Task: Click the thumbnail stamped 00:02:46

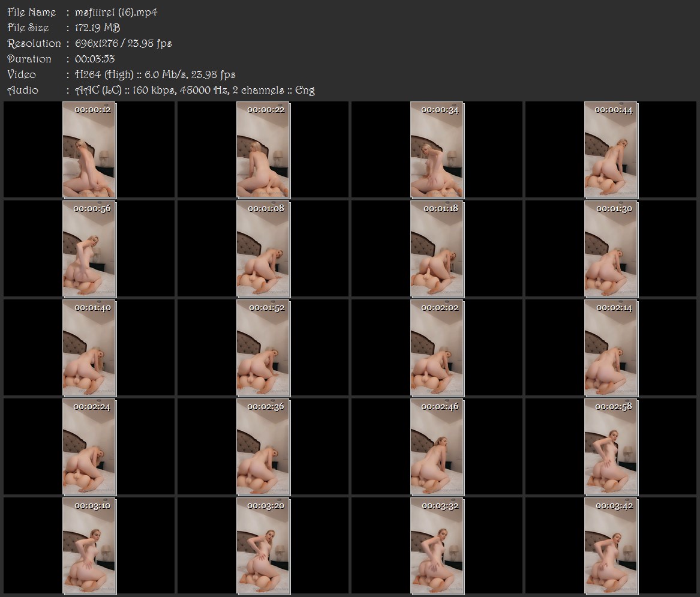Action: [x=437, y=447]
